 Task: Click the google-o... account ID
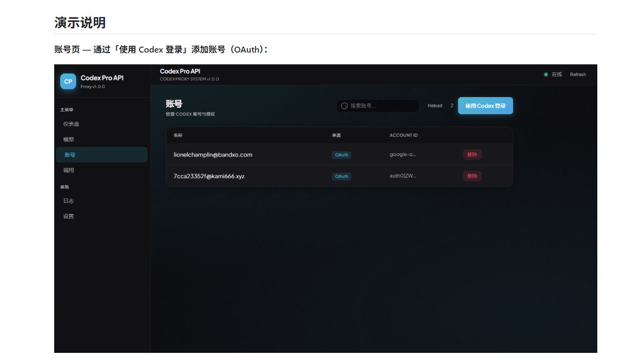click(x=402, y=154)
